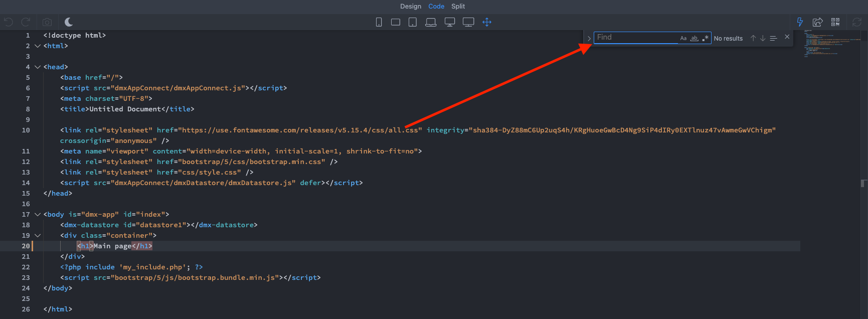Click the viewport meta content value
Screen dimensions: 868x319
click(x=302, y=151)
